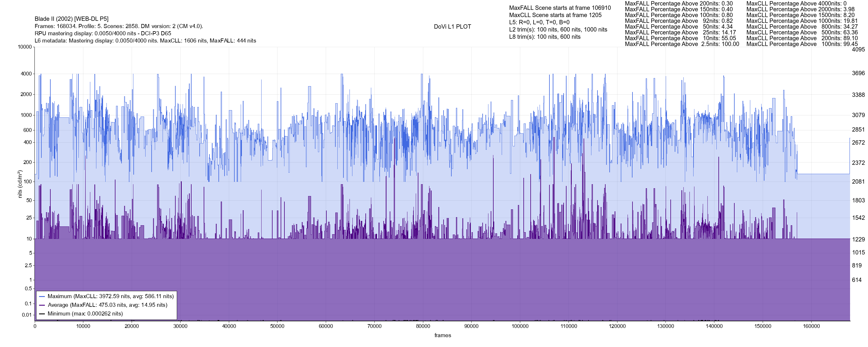This screenshot has height=347, width=868.
Task: Click the 4095 value on the right axis
Action: 858,49
